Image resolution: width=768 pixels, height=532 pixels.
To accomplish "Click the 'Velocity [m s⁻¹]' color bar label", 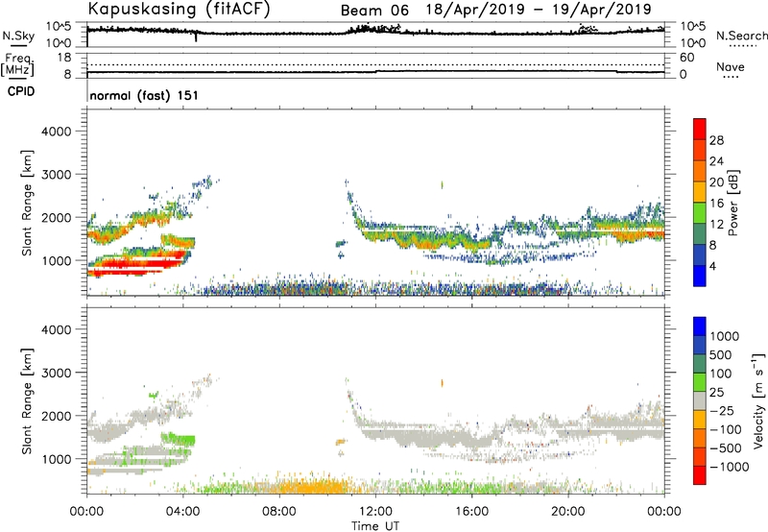I will [x=758, y=400].
